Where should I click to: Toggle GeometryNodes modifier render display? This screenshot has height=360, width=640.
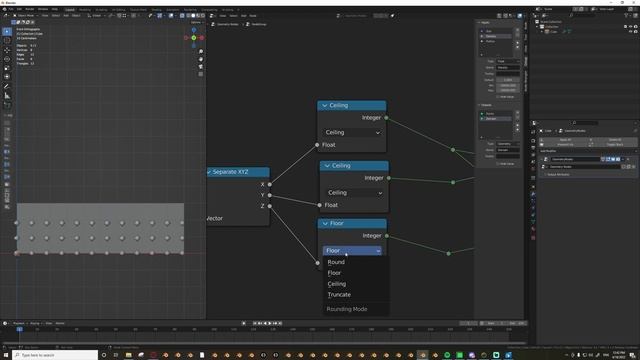point(618,159)
